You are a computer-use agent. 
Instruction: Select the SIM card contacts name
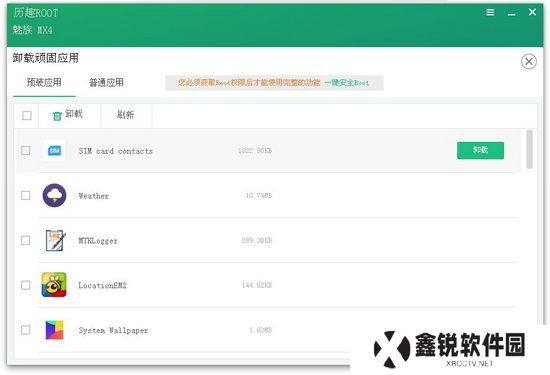click(116, 151)
